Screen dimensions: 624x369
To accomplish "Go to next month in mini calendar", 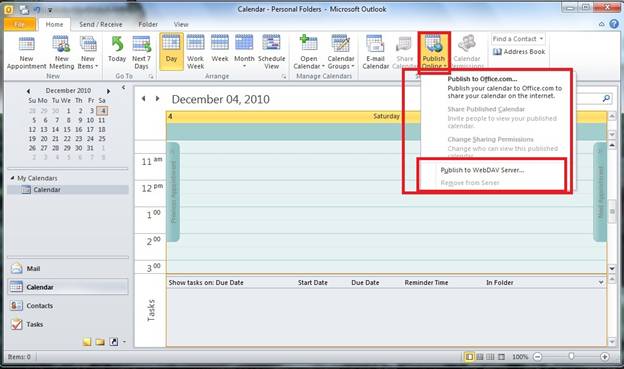I will [x=108, y=91].
